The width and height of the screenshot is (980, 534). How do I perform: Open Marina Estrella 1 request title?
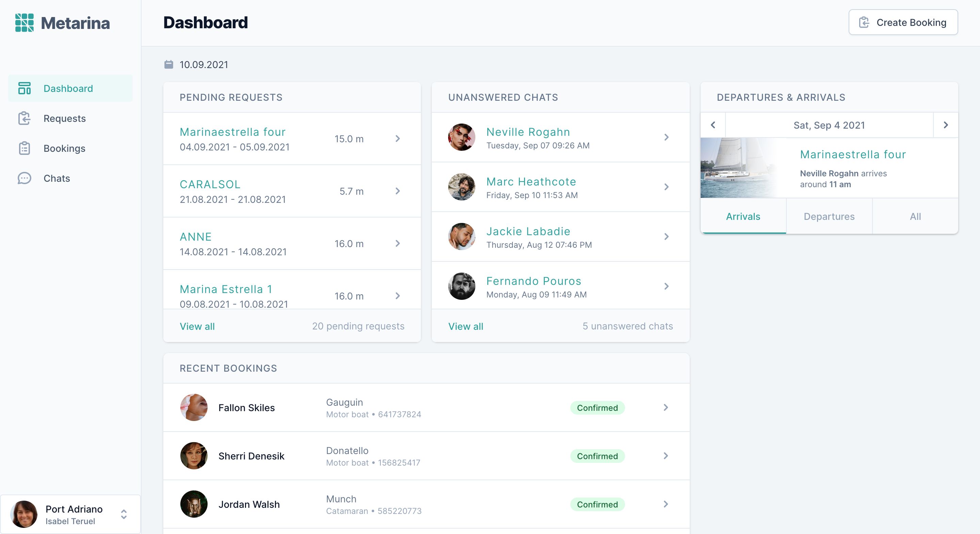coord(226,289)
